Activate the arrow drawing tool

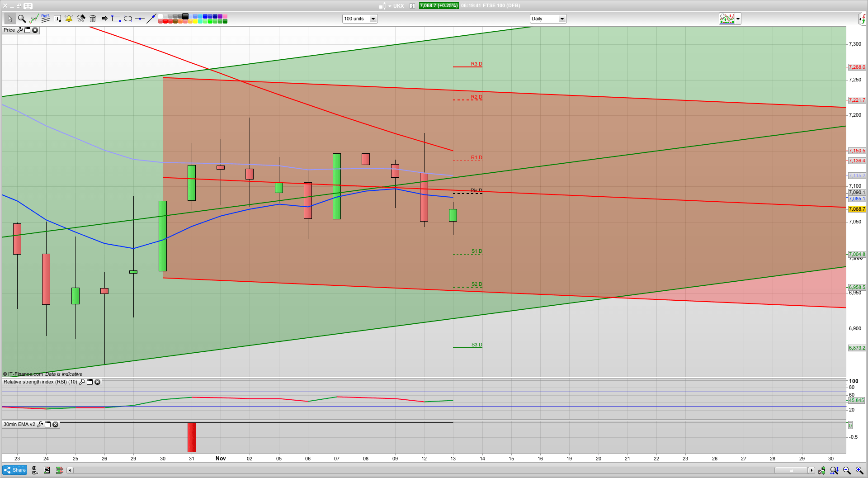click(x=104, y=19)
